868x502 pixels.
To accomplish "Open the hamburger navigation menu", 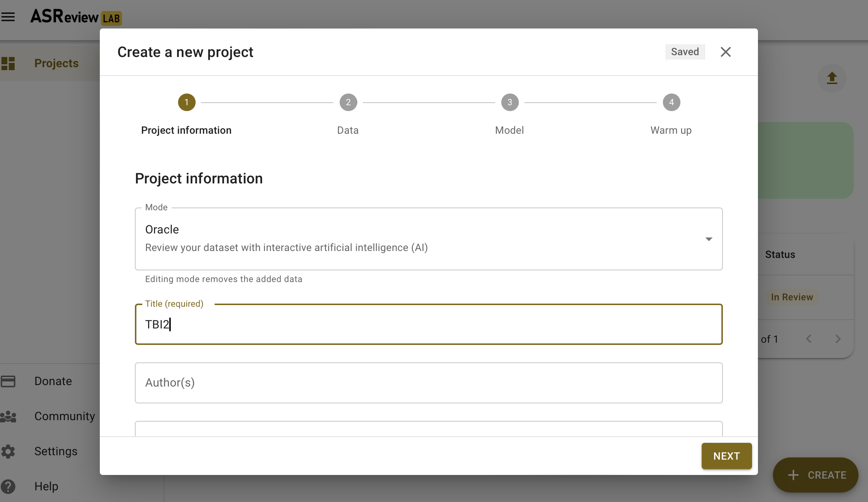I will pyautogui.click(x=8, y=17).
